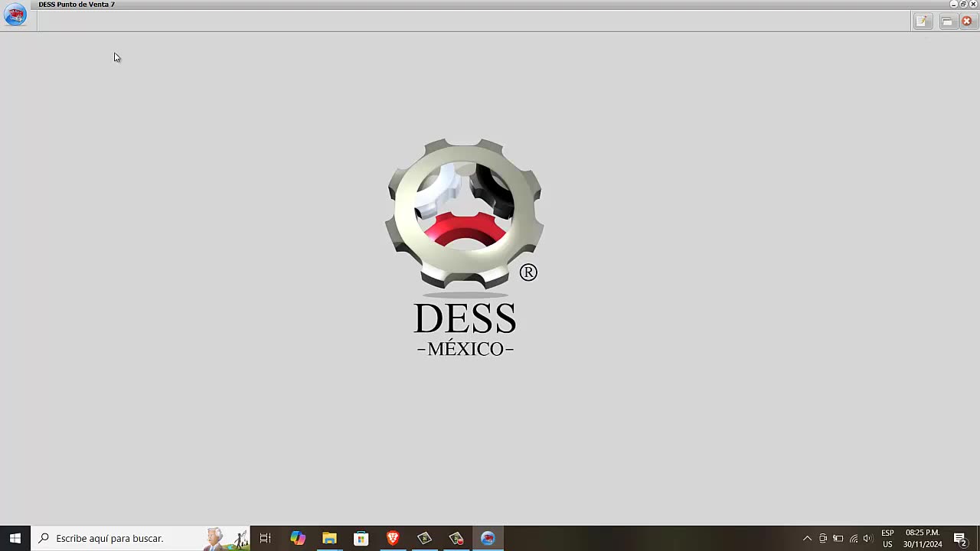Viewport: 980px width, 551px height.
Task: Click the battery status tray icon
Action: [x=838, y=539]
